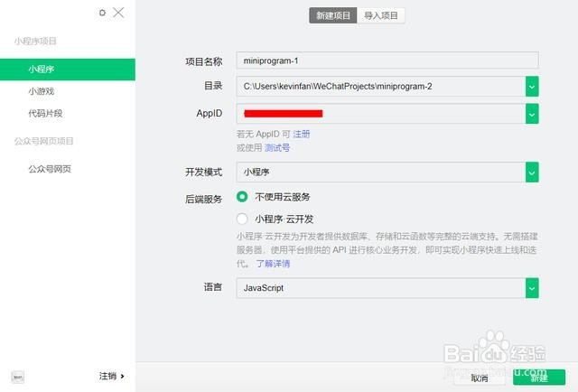Open settings gear icon in sidebar

[102, 13]
